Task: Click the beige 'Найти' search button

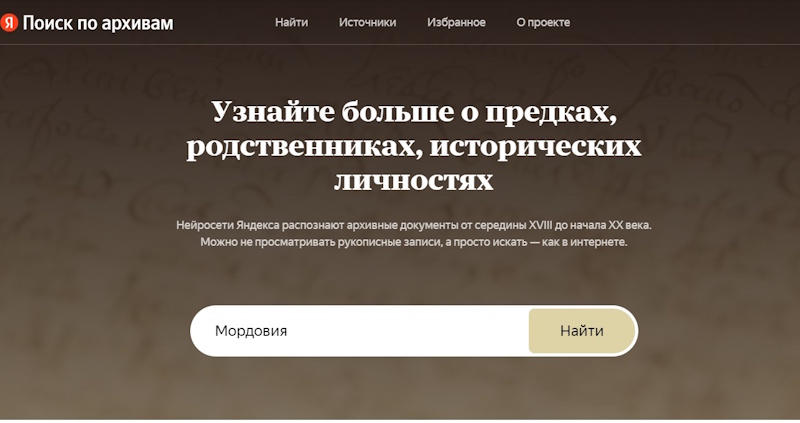Action: click(582, 331)
